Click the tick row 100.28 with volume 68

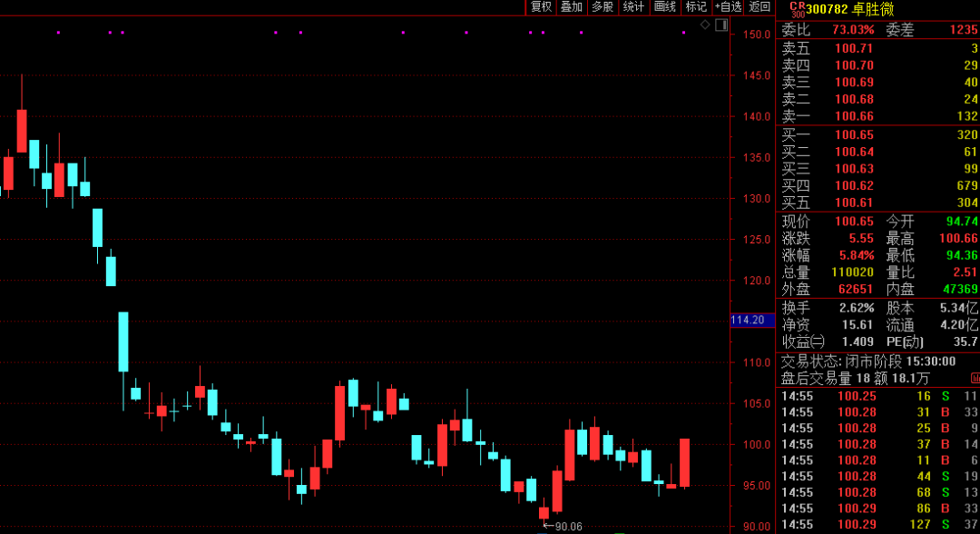[x=879, y=492]
